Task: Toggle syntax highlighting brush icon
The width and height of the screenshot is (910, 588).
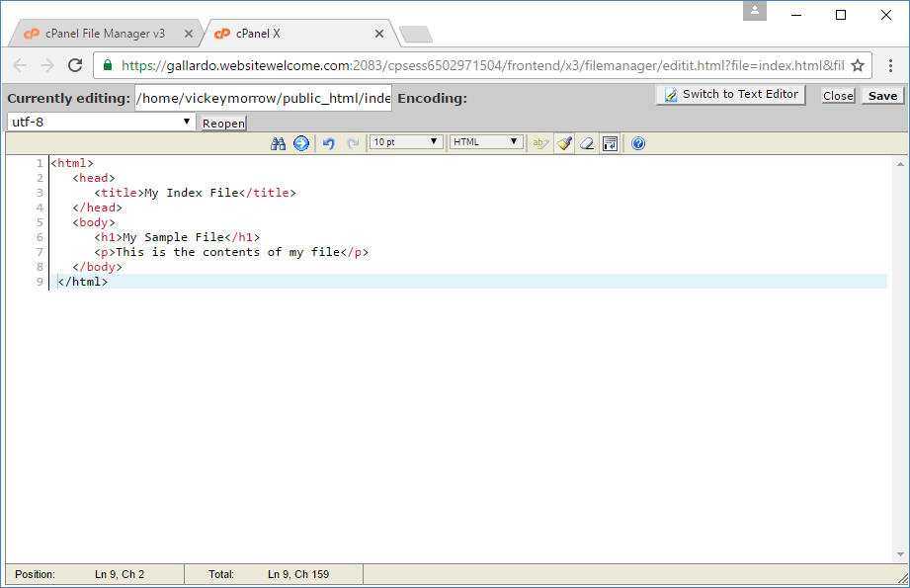Action: (564, 143)
